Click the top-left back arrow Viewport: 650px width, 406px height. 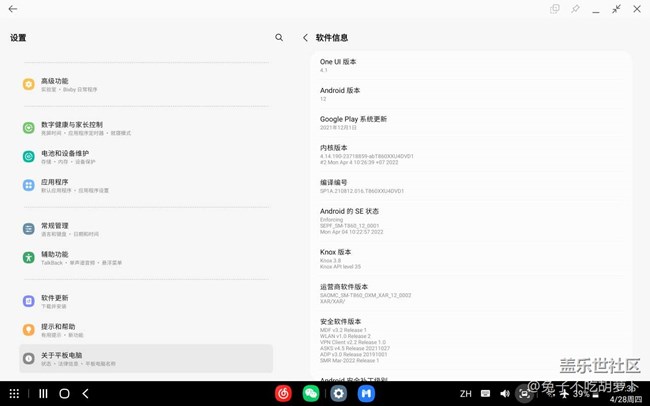(13, 9)
